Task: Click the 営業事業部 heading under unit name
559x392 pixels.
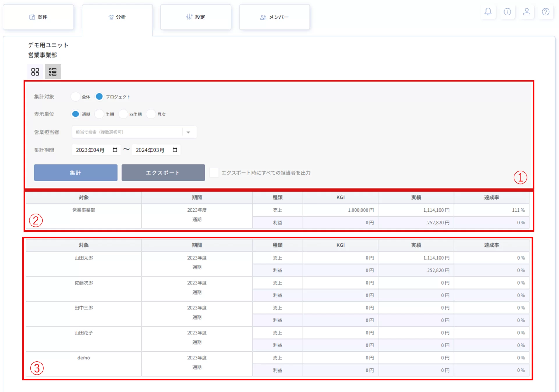Action: pos(43,55)
